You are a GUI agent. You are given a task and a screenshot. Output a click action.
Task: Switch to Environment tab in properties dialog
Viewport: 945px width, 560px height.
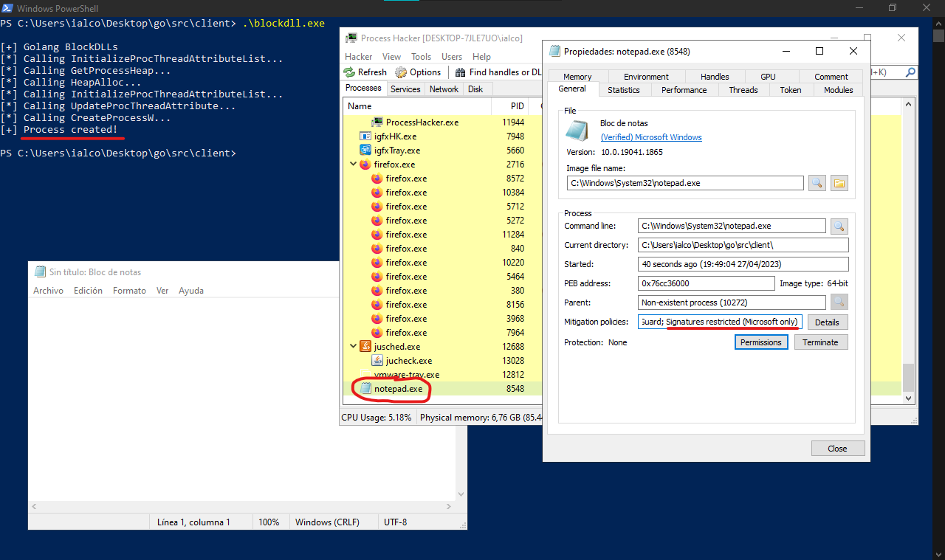pos(646,77)
